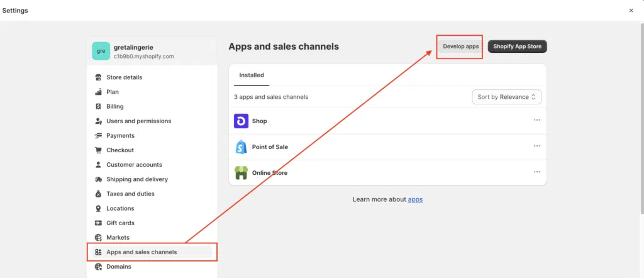Image resolution: width=644 pixels, height=278 pixels.
Task: Open the more options menu for Point of Sale
Action: 537,146
